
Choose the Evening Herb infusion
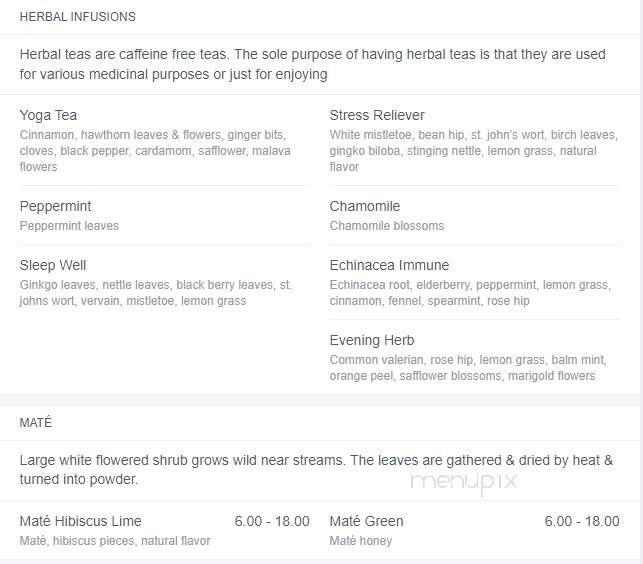pos(372,340)
